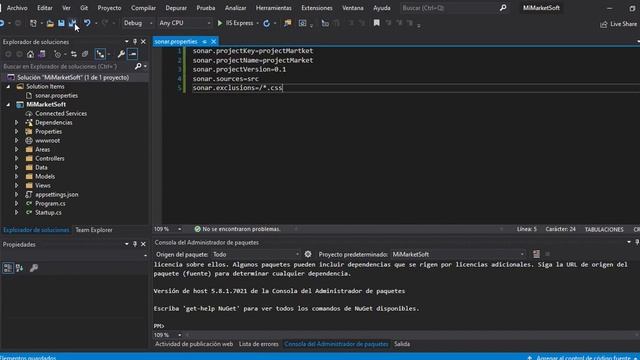The image size is (640, 360).
Task: Click the clear console icon
Action: pos(536,254)
